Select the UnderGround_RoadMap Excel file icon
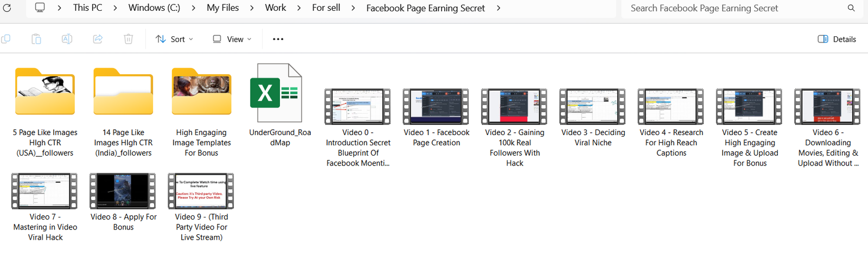The width and height of the screenshot is (868, 263). pyautogui.click(x=276, y=93)
